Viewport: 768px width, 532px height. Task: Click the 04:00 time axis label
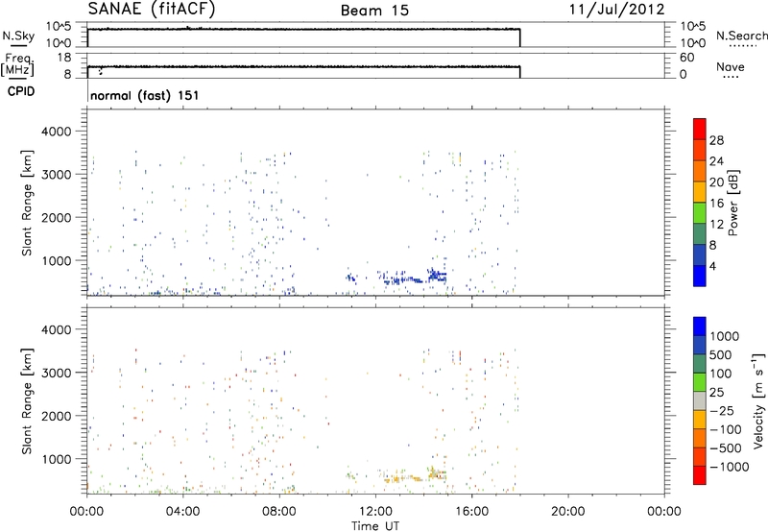(183, 512)
